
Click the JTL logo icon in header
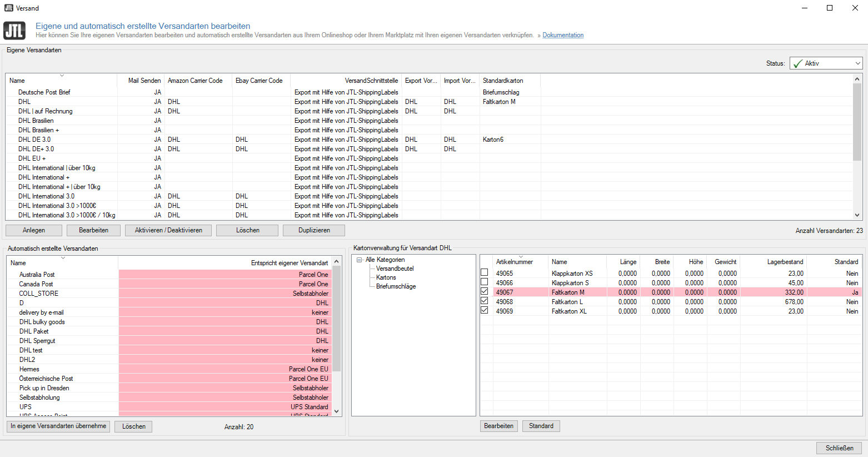coord(14,31)
